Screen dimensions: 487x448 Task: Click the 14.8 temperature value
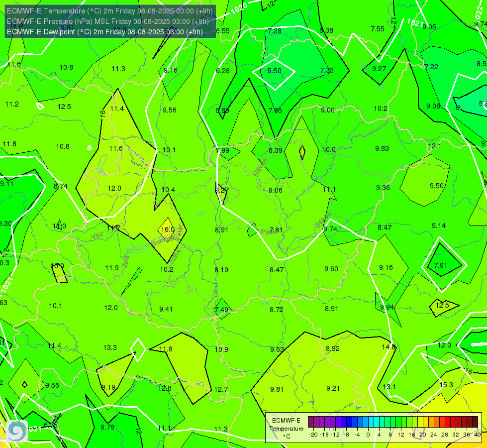coord(389,347)
